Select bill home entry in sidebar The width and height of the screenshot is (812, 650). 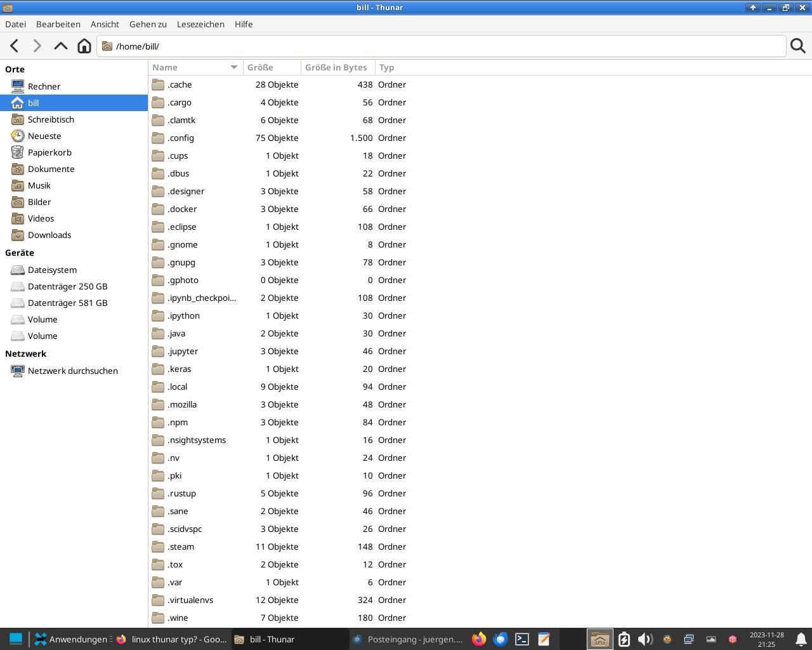(x=74, y=103)
